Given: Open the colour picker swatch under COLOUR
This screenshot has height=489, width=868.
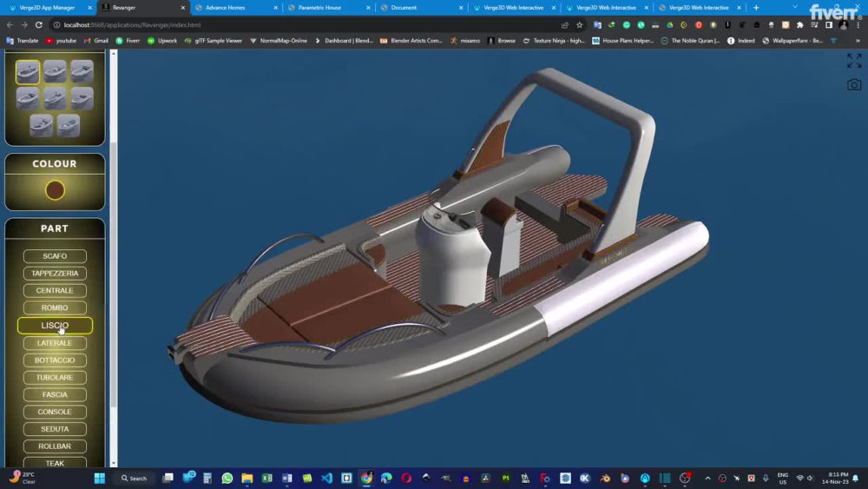Looking at the screenshot, I should point(55,190).
